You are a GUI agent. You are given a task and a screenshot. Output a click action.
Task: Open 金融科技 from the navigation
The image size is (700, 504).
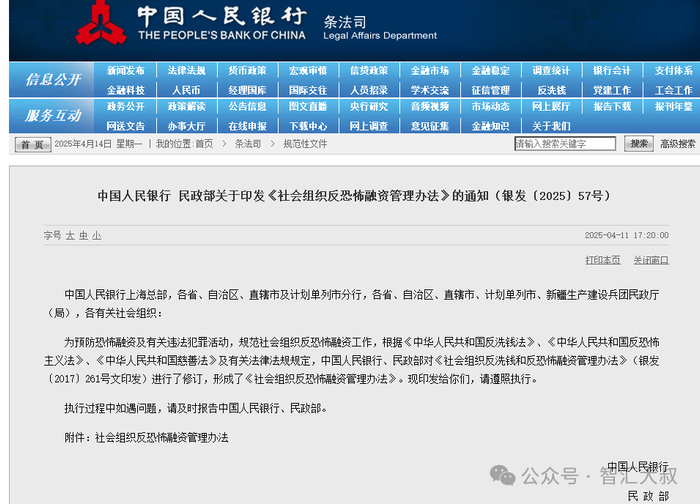pyautogui.click(x=125, y=90)
